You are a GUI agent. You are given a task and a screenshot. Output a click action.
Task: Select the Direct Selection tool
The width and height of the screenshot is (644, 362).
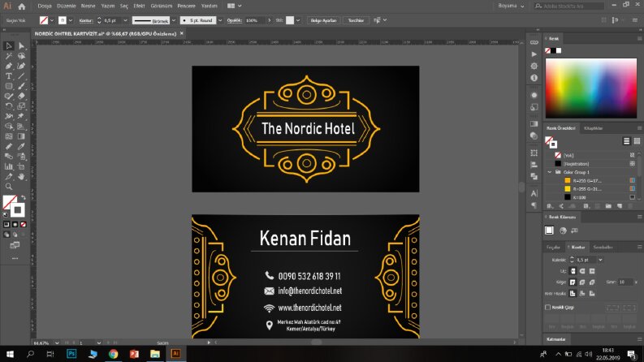[x=21, y=46]
